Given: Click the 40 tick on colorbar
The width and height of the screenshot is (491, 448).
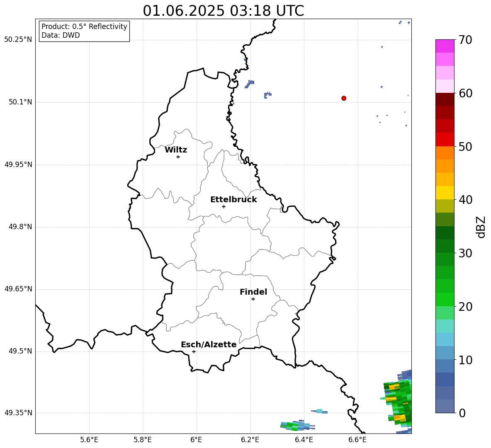Looking at the screenshot, I should click(465, 200).
